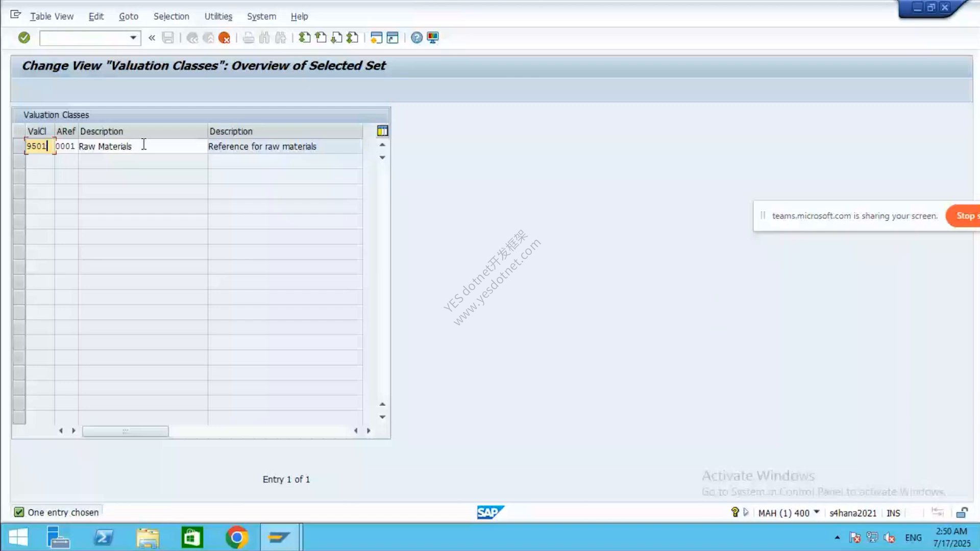Screen dimensions: 980x551
Task: Open the Utilities menu
Action: 218,16
